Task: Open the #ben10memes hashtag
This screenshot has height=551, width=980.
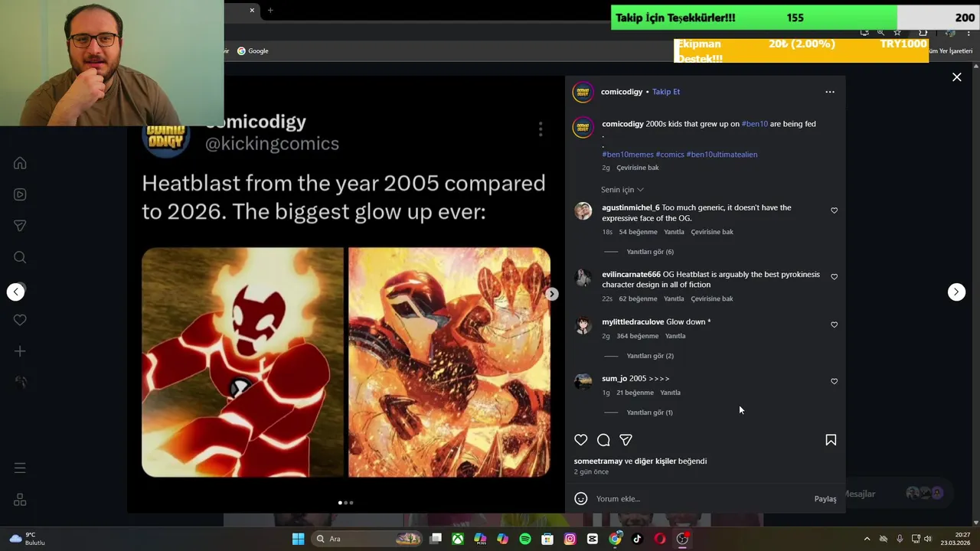Action: tap(628, 155)
